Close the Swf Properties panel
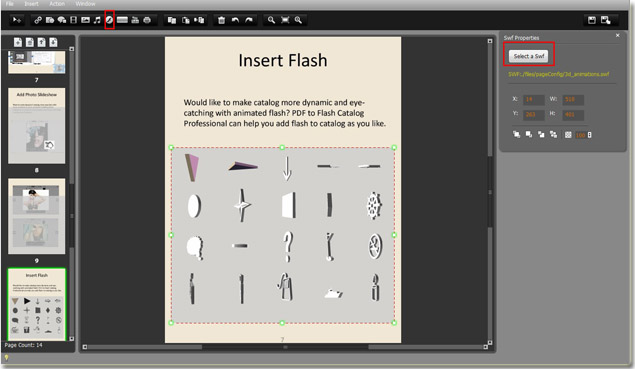 point(618,36)
